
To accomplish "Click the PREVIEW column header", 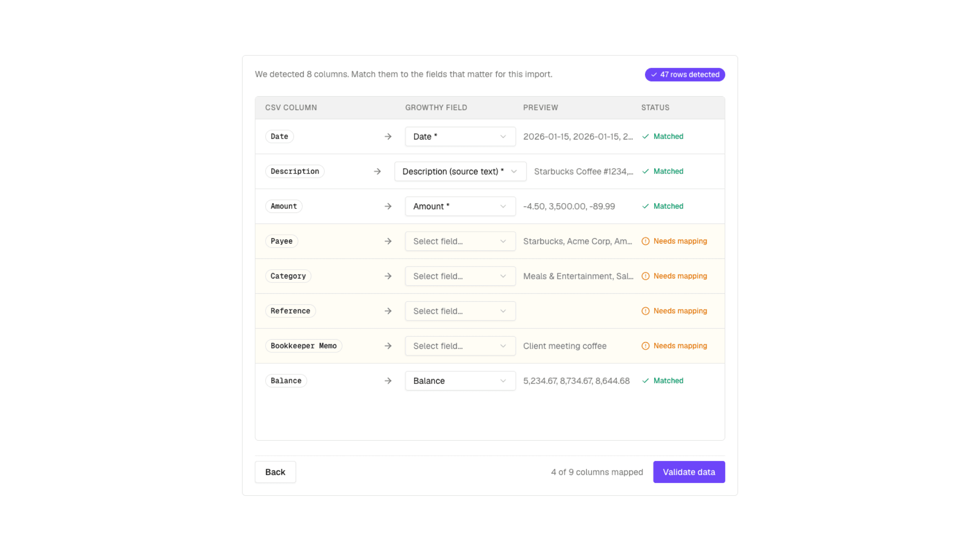I will click(x=541, y=108).
